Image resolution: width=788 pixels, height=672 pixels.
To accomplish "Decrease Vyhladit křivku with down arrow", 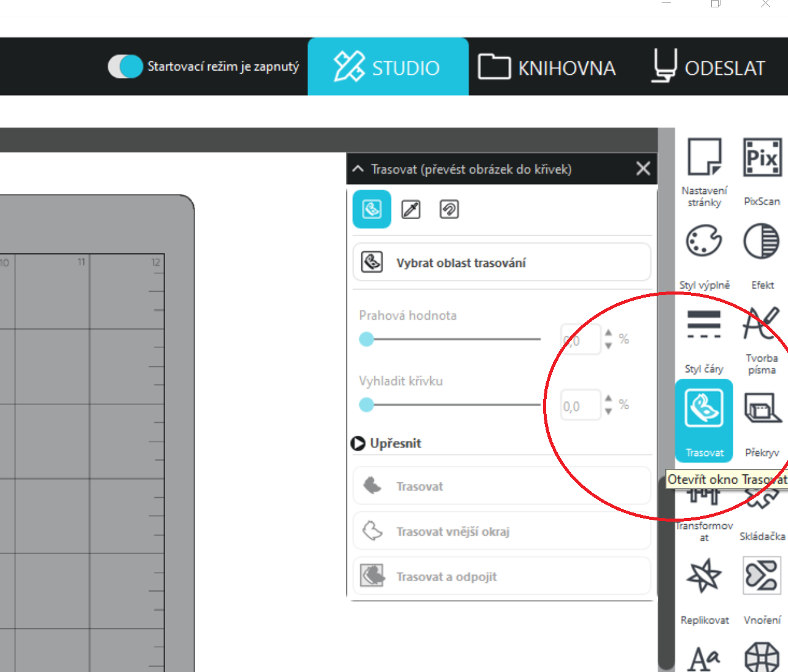I will coord(608,411).
